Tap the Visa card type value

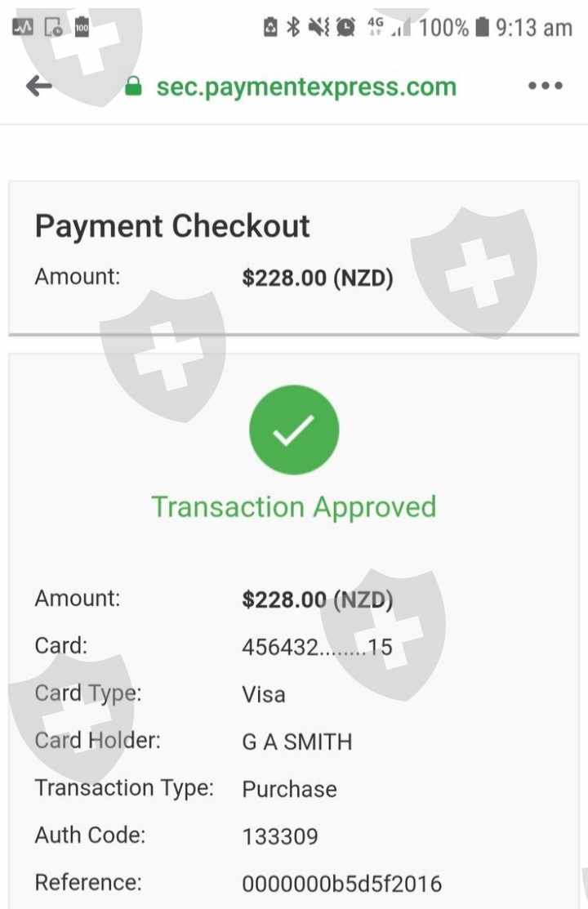(264, 695)
